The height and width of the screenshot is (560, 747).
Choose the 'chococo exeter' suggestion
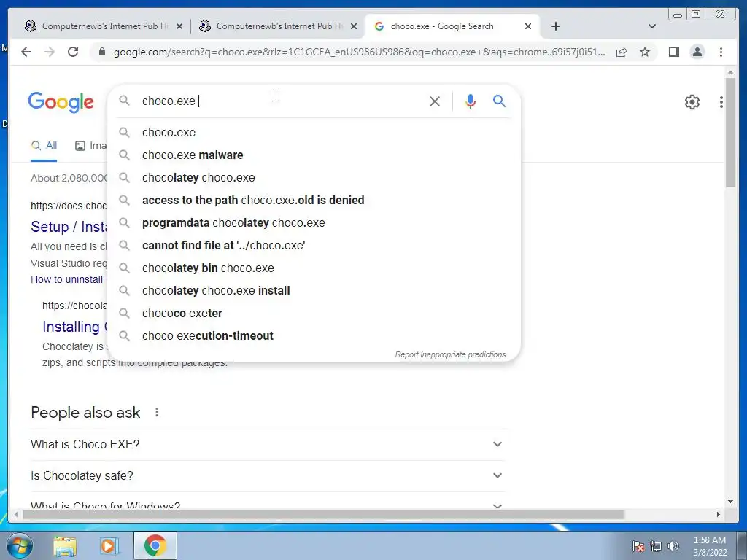click(314, 314)
